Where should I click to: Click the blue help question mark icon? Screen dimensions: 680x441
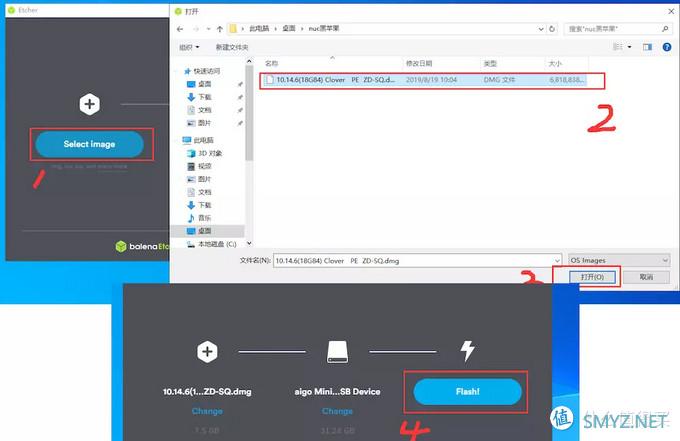(667, 47)
